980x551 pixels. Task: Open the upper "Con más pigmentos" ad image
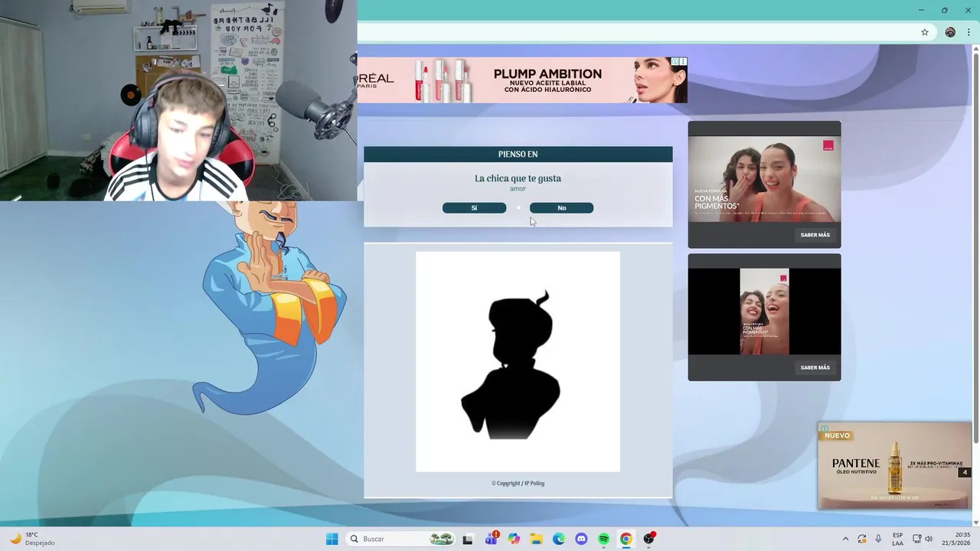[764, 179]
